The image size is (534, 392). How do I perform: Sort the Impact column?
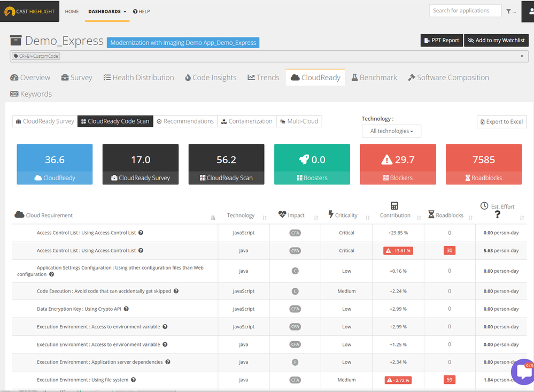pos(316,218)
